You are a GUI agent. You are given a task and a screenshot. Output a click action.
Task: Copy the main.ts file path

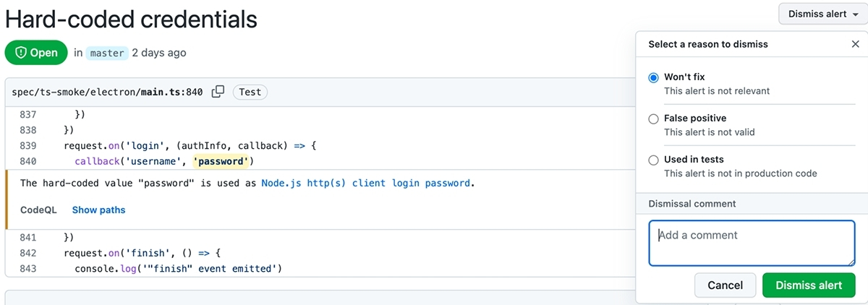coord(218,92)
